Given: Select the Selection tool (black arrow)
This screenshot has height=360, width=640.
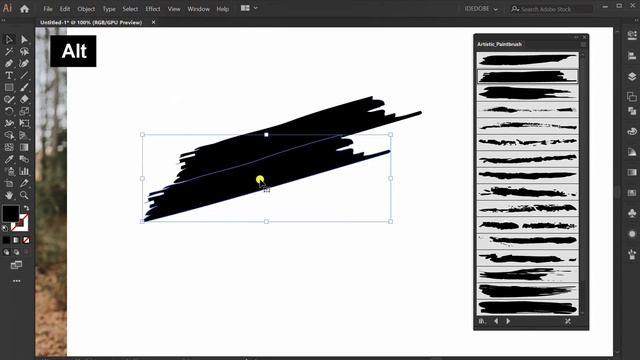Looking at the screenshot, I should click(9, 39).
